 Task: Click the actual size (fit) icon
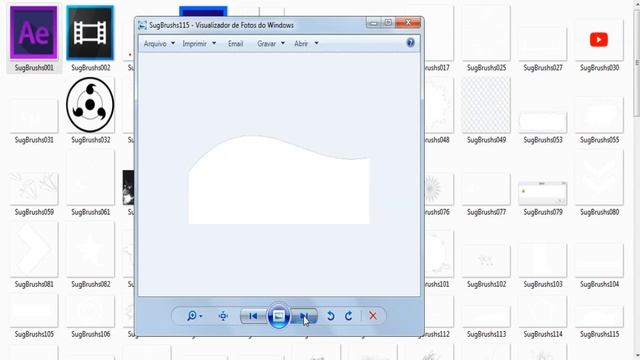click(x=223, y=316)
